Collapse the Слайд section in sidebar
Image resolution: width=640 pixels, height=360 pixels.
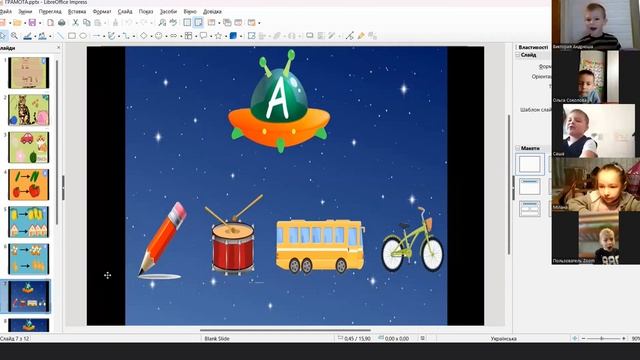(518, 55)
